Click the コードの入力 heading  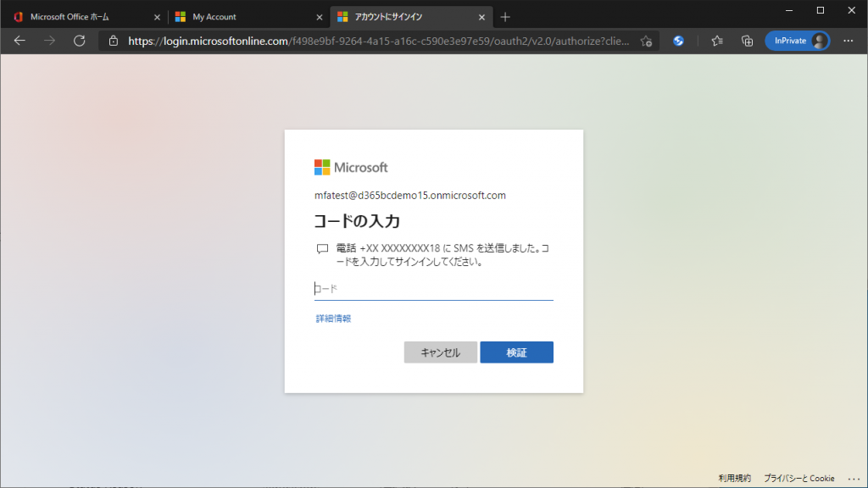pyautogui.click(x=357, y=221)
